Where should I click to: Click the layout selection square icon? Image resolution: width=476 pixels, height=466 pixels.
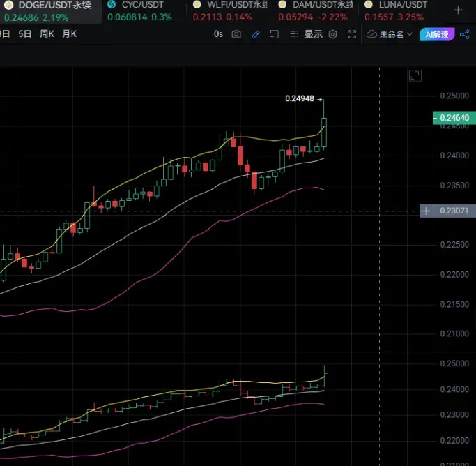point(275,34)
